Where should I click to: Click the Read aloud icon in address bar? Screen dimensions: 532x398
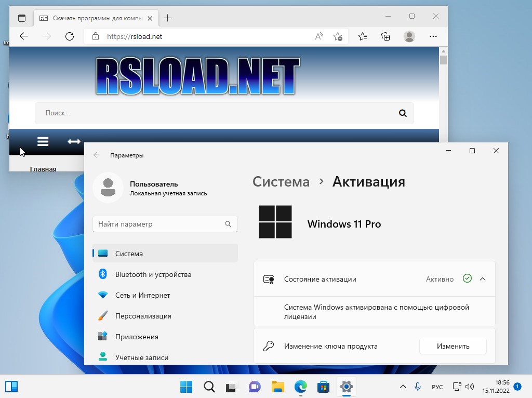(319, 36)
